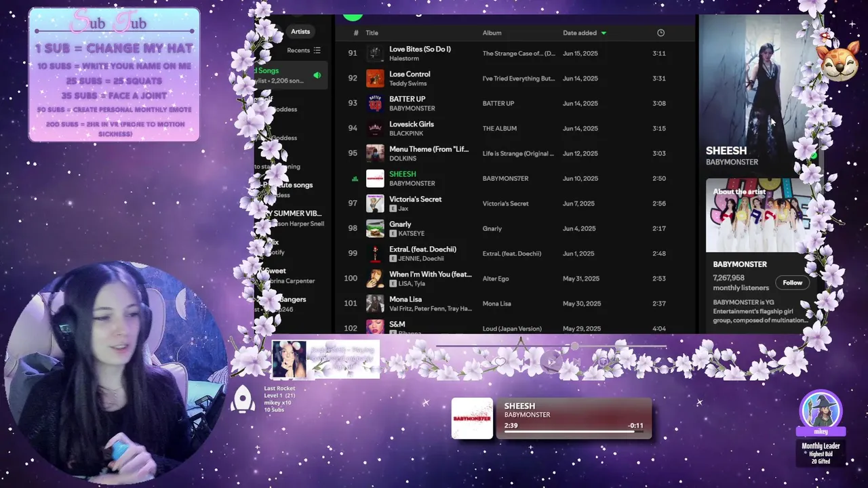Click the SHEESH album cover in the track list

point(375,178)
